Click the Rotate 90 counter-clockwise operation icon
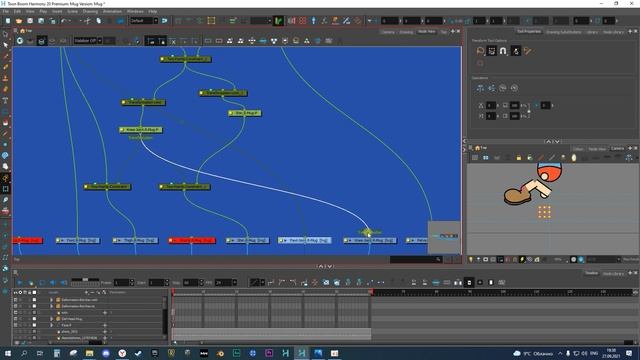This screenshot has height=360, width=640. click(x=514, y=88)
